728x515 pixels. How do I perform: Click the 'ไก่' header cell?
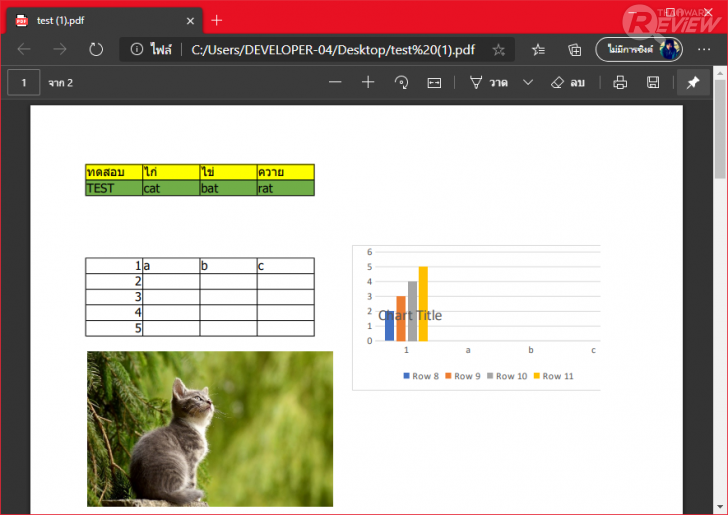point(171,172)
